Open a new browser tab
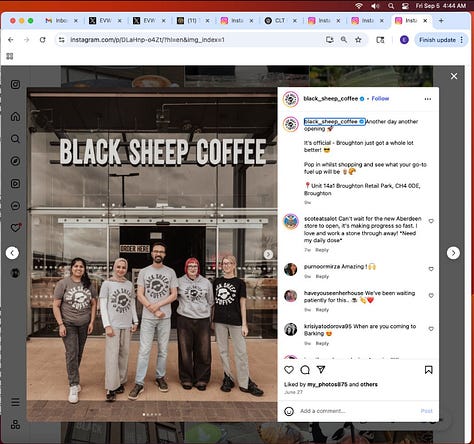474x444 pixels. 441,21
